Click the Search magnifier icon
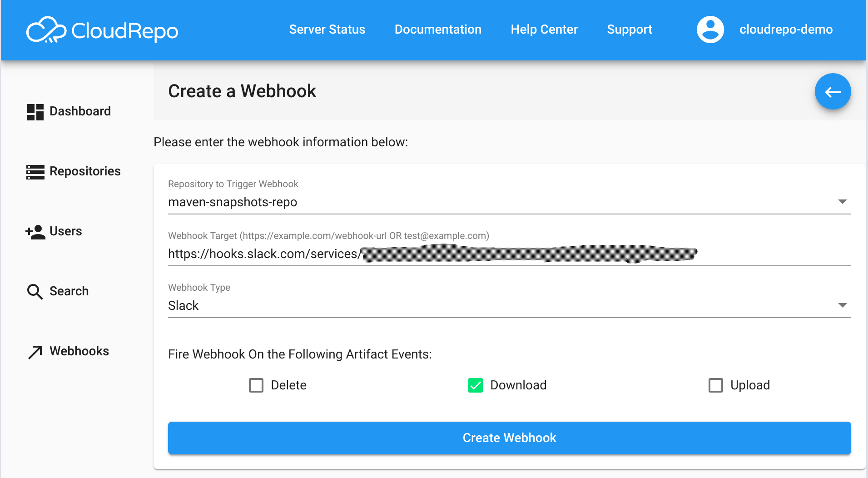Viewport: 868px width, 478px height. pos(35,292)
